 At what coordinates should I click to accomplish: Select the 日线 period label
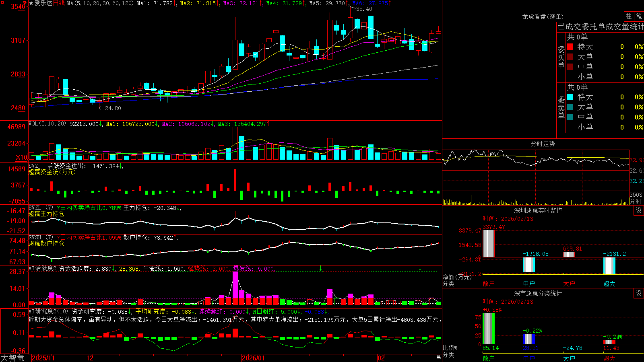point(59,3)
